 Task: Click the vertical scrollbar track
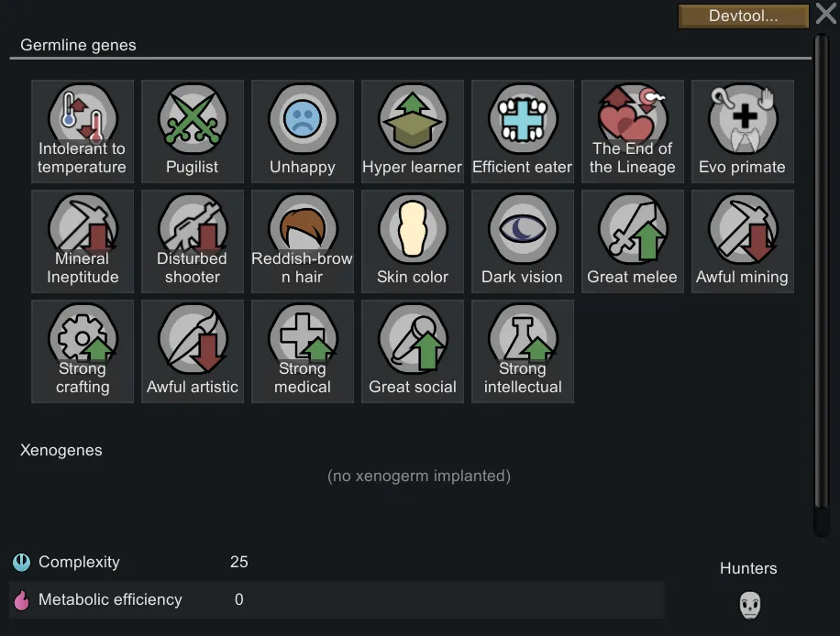[822, 284]
